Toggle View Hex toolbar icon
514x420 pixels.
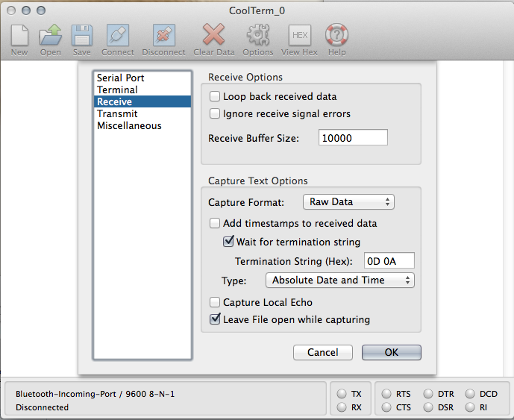point(300,35)
